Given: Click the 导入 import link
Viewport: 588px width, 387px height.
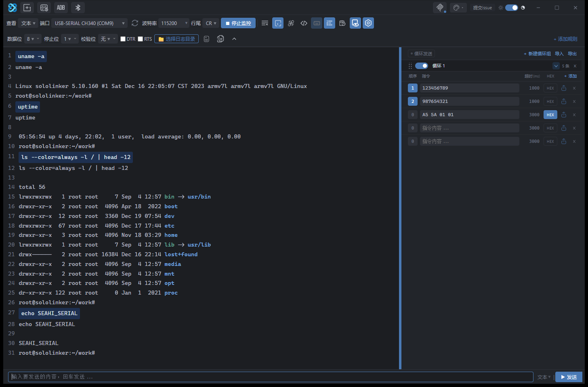Looking at the screenshot, I should tap(559, 54).
